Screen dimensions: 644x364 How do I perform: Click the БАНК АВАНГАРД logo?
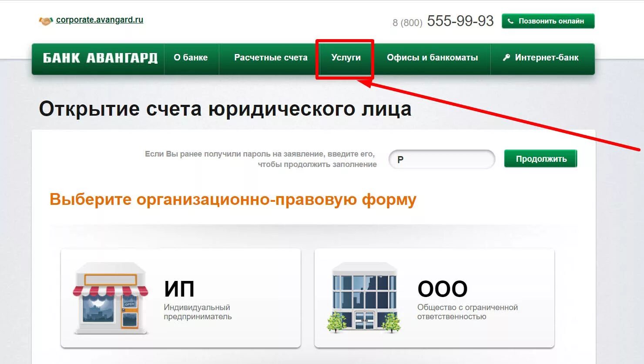(x=99, y=57)
